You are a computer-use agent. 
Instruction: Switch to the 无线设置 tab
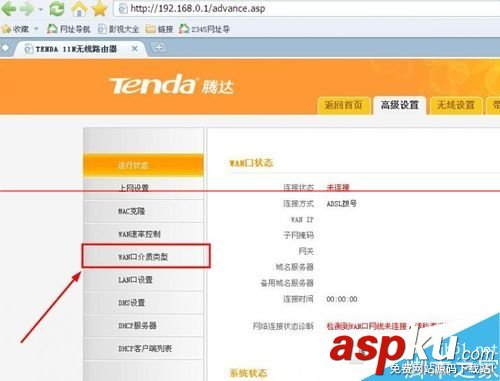pyautogui.click(x=456, y=105)
